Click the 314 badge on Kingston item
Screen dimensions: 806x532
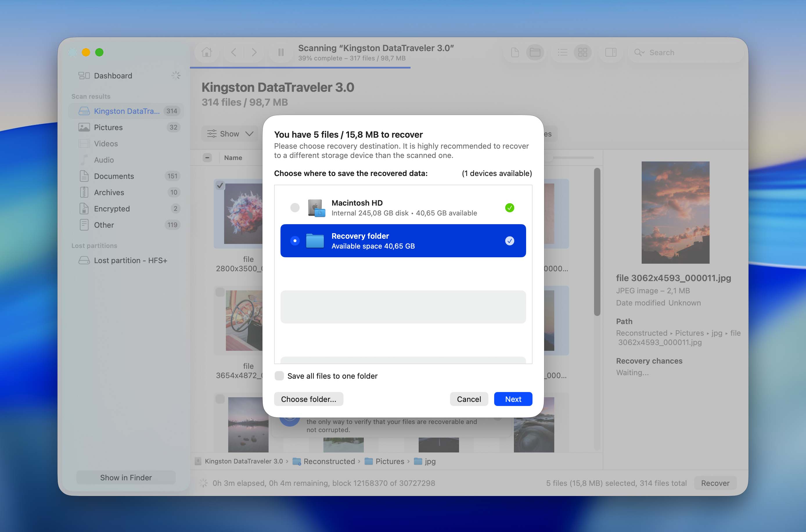[x=172, y=111]
